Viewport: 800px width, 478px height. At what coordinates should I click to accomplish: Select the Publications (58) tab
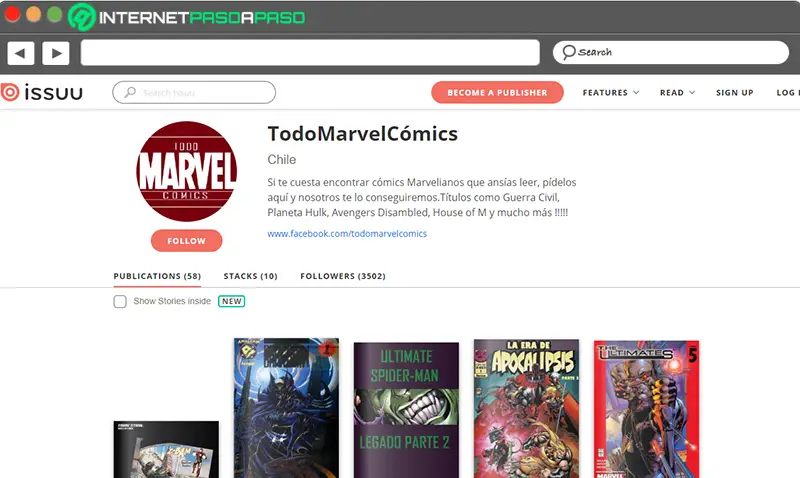(157, 276)
